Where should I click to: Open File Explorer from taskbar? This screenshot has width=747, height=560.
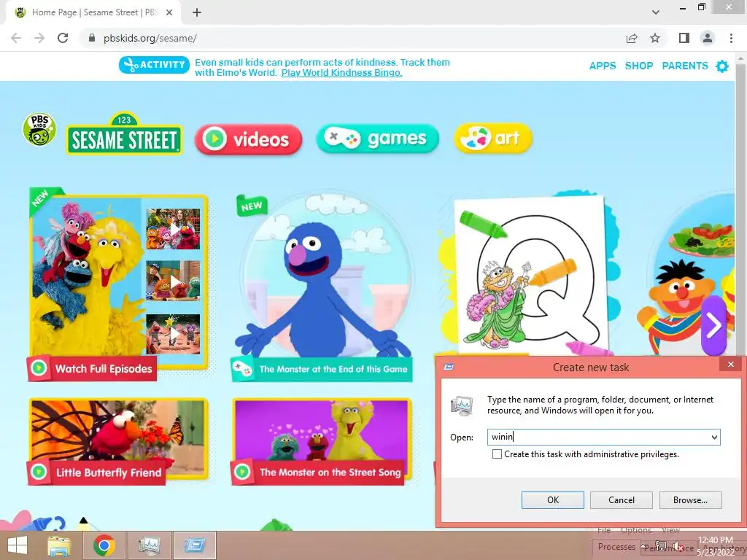[x=59, y=545]
